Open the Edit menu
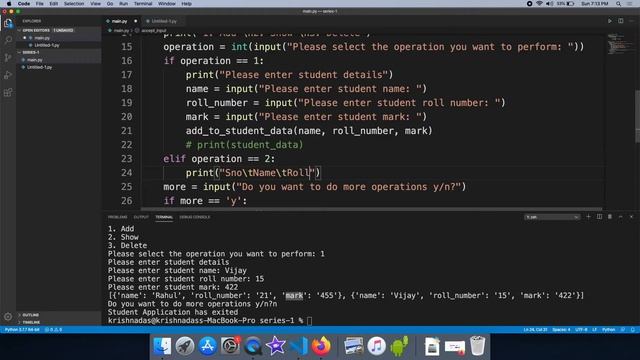640x360 pixels. (53, 4)
